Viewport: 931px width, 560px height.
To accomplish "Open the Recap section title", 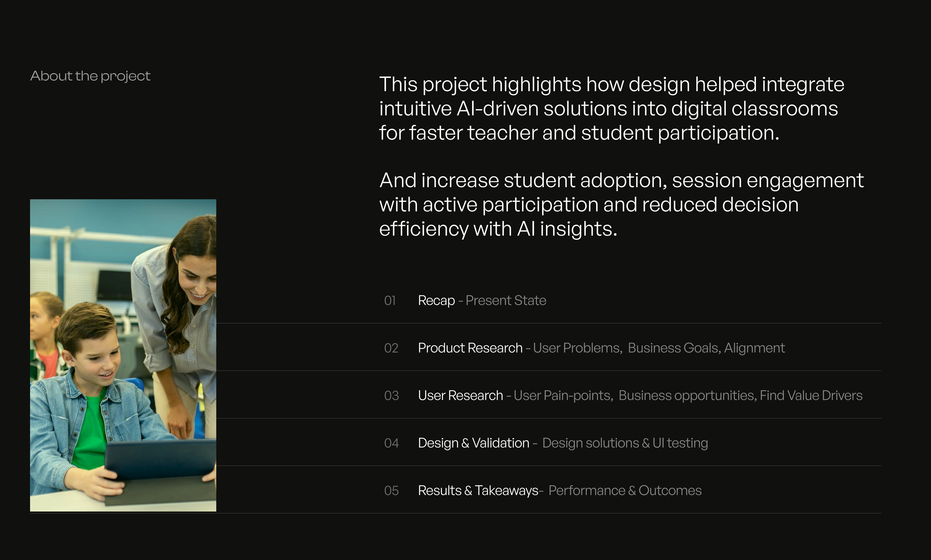I will pyautogui.click(x=436, y=301).
